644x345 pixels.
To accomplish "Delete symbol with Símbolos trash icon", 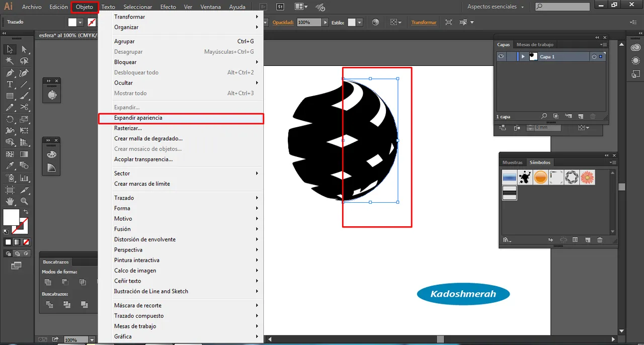I will point(600,240).
